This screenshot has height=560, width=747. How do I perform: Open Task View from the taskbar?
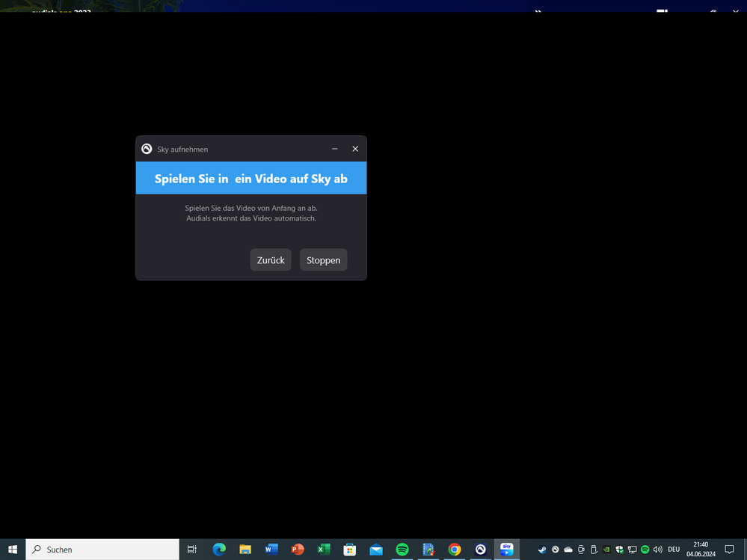pyautogui.click(x=192, y=550)
